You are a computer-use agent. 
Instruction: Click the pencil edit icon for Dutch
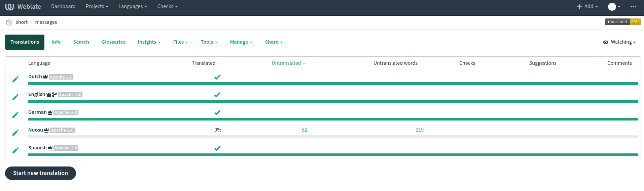click(15, 79)
